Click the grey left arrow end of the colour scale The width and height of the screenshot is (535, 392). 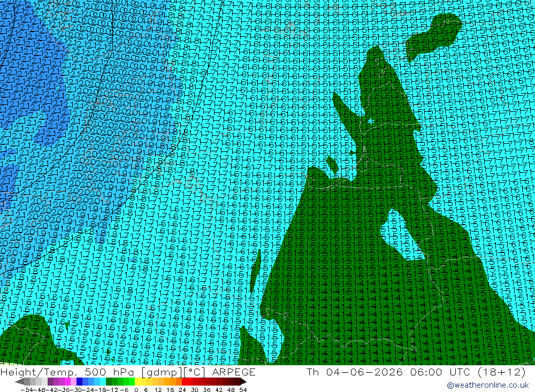[x=19, y=382]
